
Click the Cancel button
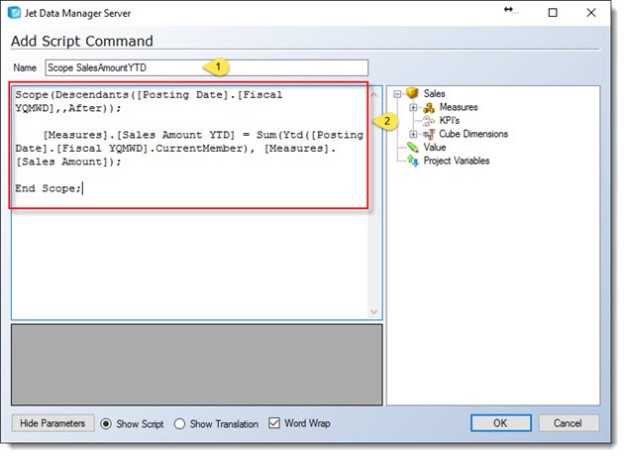coord(568,423)
